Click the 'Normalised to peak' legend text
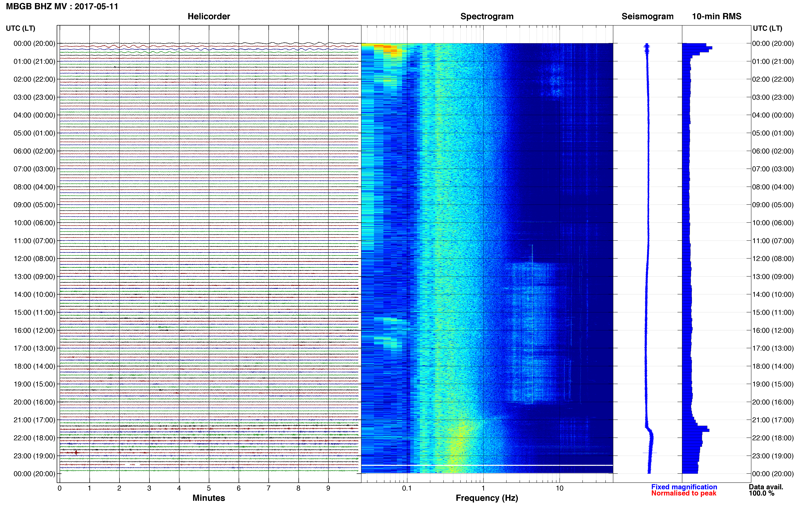This screenshot has width=812, height=508. point(684,493)
